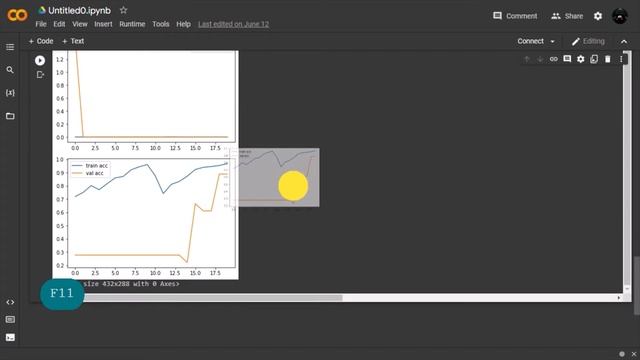Open the code snippets panel
640x360 pixels.
pyautogui.click(x=10, y=302)
